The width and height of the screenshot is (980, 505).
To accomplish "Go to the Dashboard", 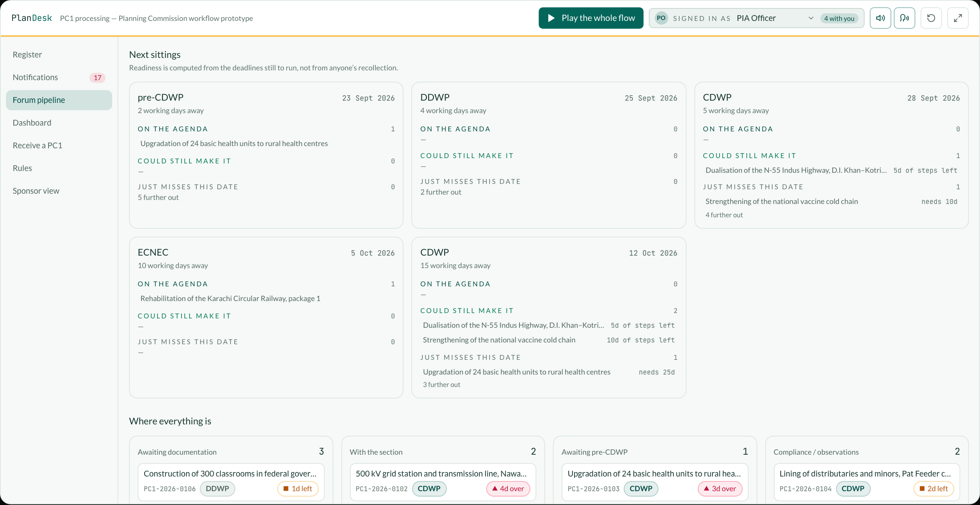I will [59, 123].
